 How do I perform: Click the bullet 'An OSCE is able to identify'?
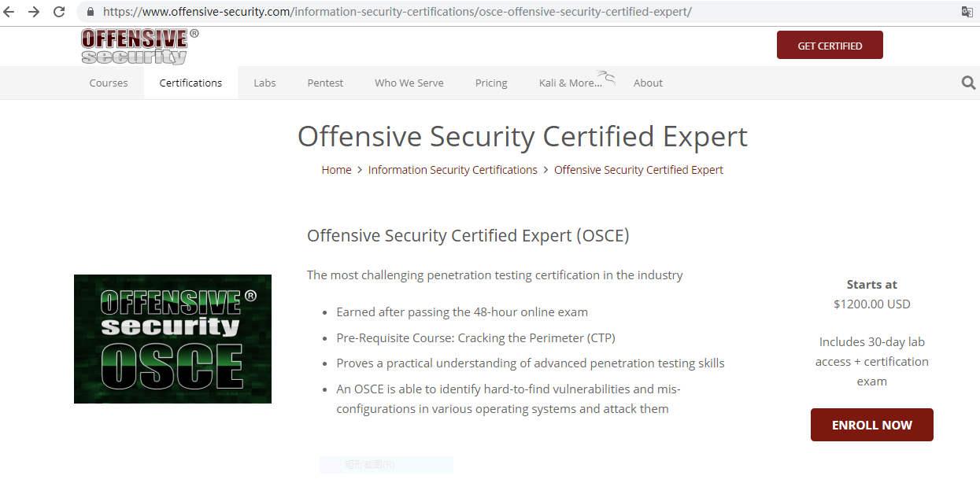[508, 399]
